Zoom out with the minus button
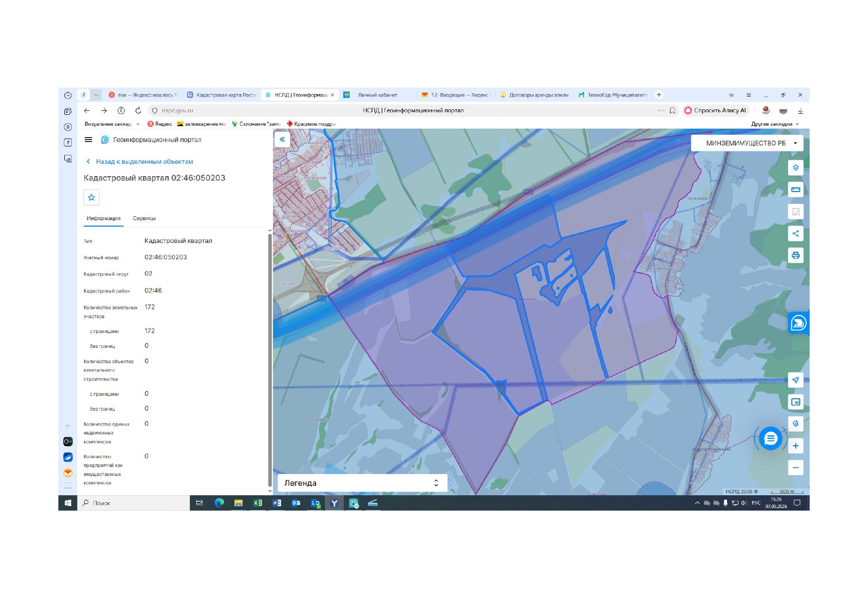 tap(795, 468)
